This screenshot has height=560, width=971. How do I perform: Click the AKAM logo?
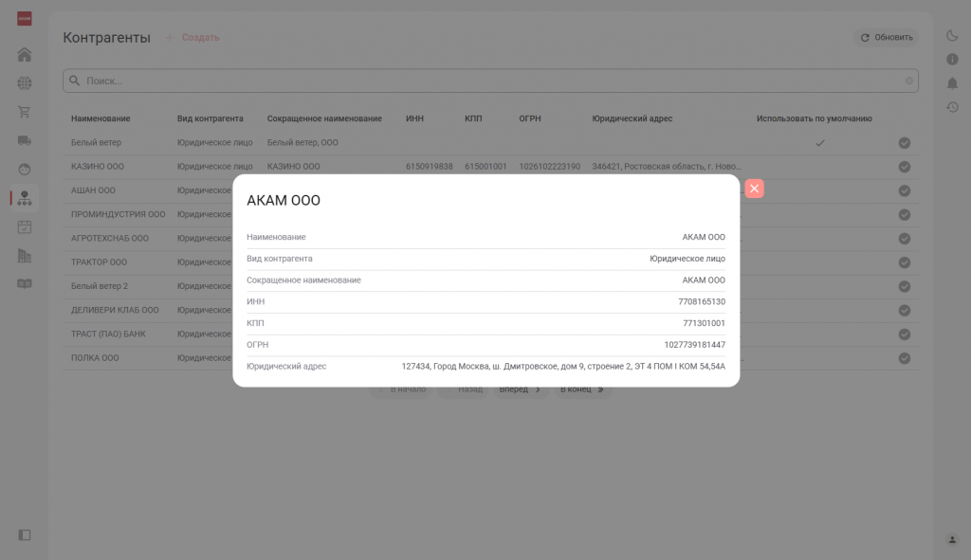click(24, 19)
